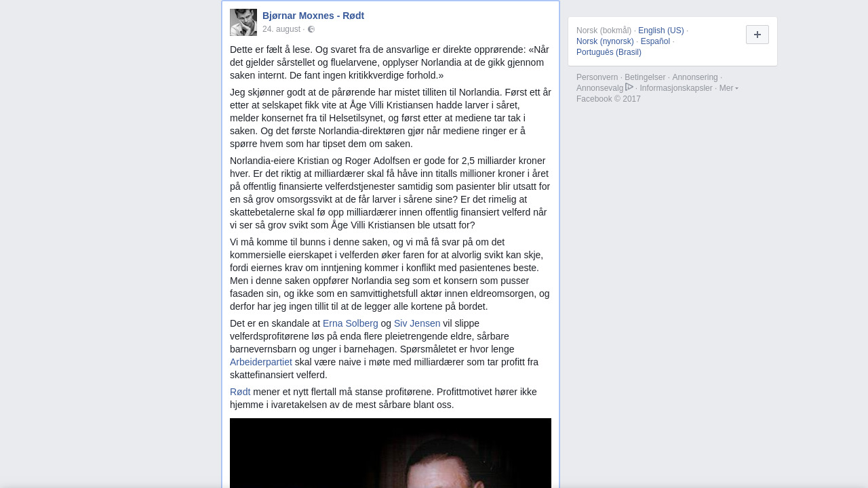Switch language to English (US)
Image resolution: width=868 pixels, height=488 pixels.
pos(661,30)
